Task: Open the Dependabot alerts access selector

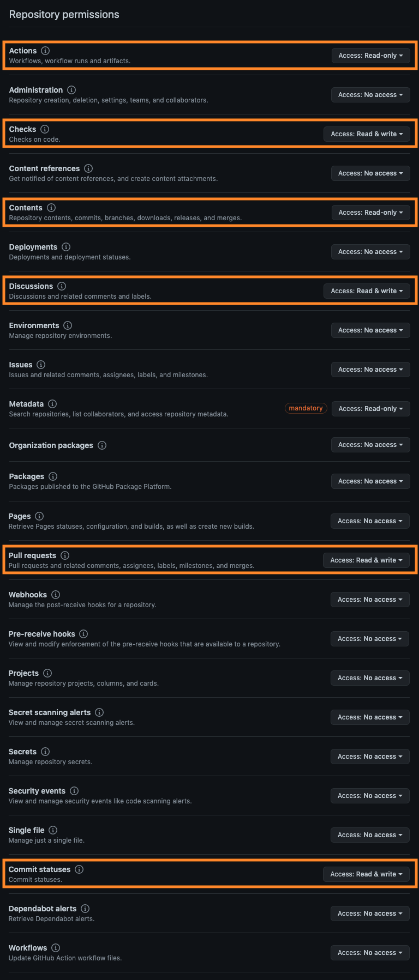Action: tap(370, 913)
